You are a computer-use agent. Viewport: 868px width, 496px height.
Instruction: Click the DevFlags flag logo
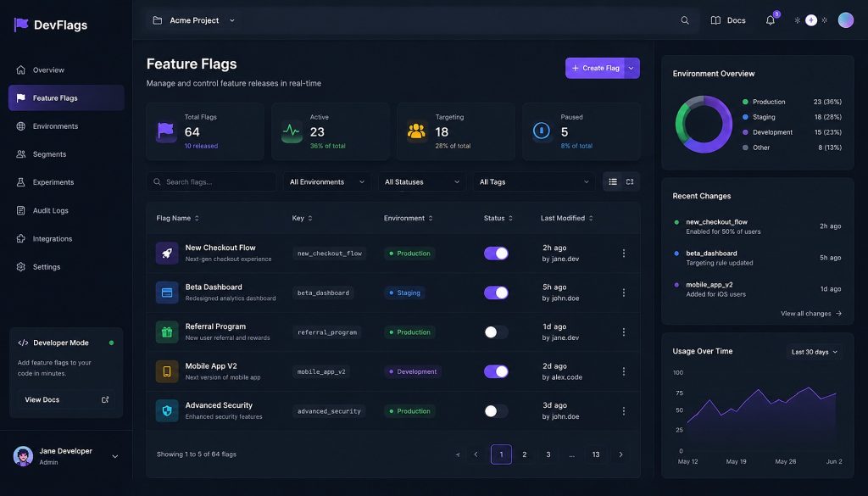(21, 25)
